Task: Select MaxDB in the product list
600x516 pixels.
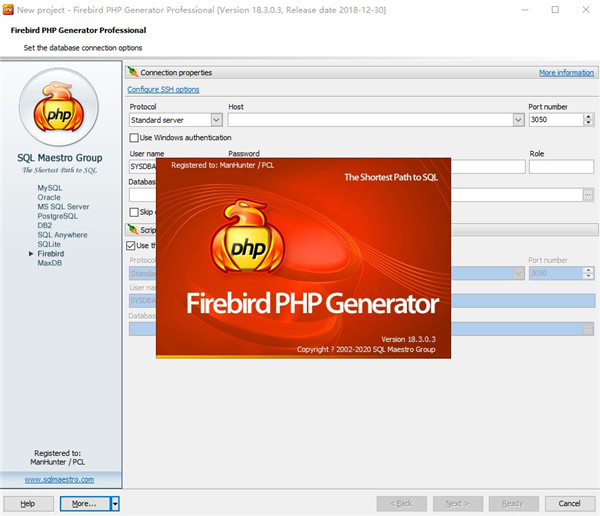Action: tap(50, 263)
